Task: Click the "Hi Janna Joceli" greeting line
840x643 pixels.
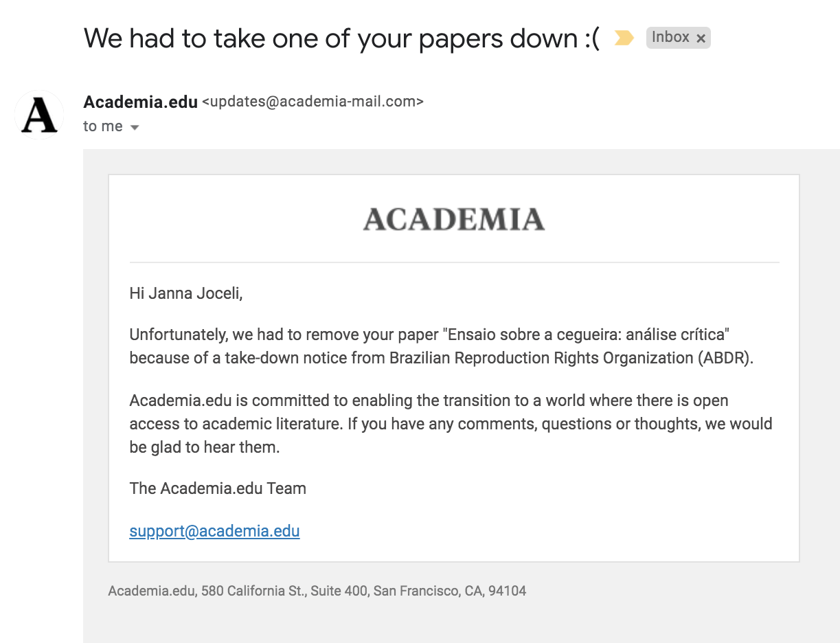Action: (x=186, y=294)
